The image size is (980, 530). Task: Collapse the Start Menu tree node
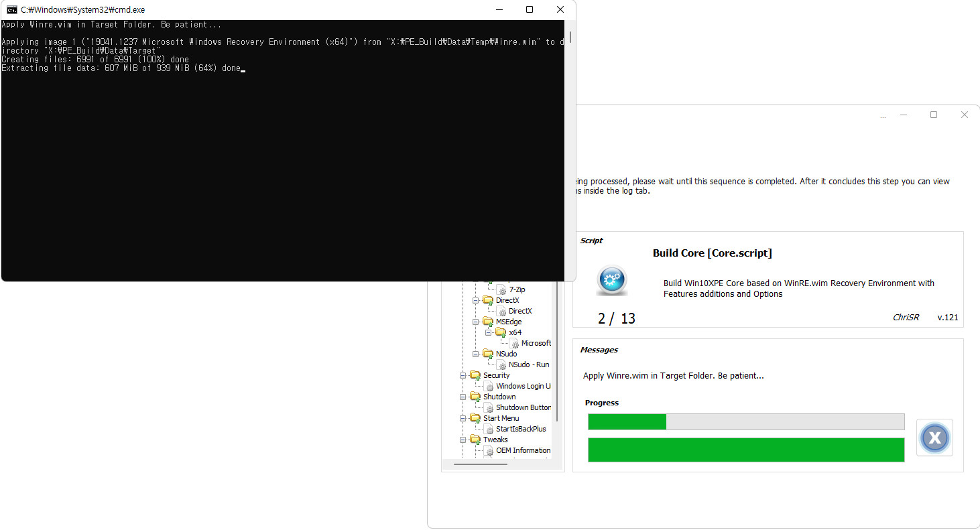463,418
